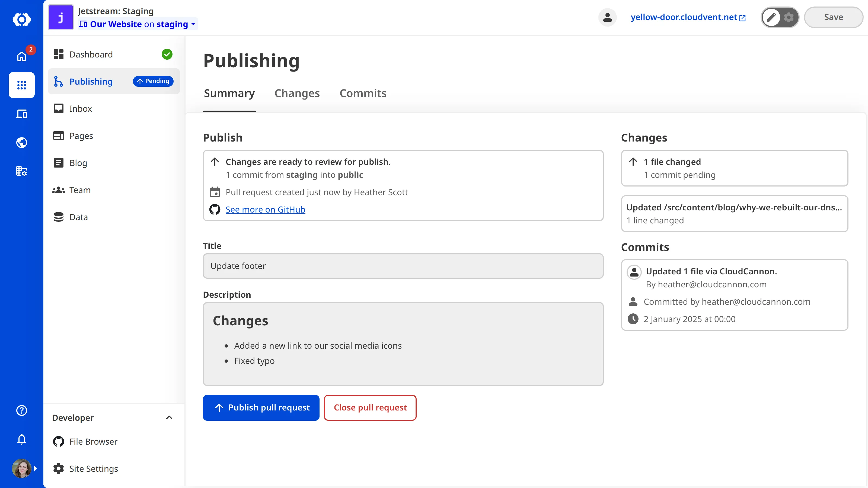Open the sites devices icon in left rail

tap(22, 114)
